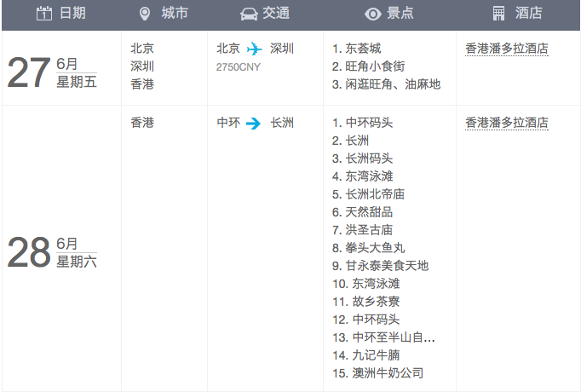The height and width of the screenshot is (392, 581).
Task: Click destination 深圳 in the transport column
Action: tap(282, 49)
